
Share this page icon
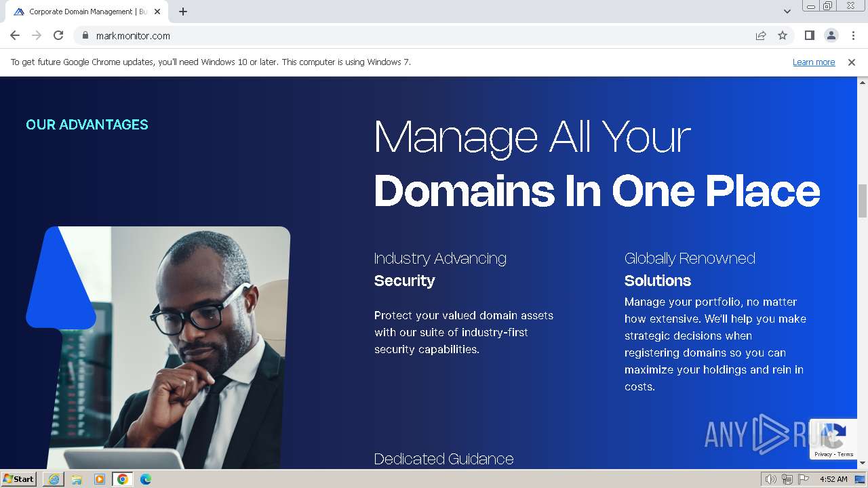pos(761,35)
